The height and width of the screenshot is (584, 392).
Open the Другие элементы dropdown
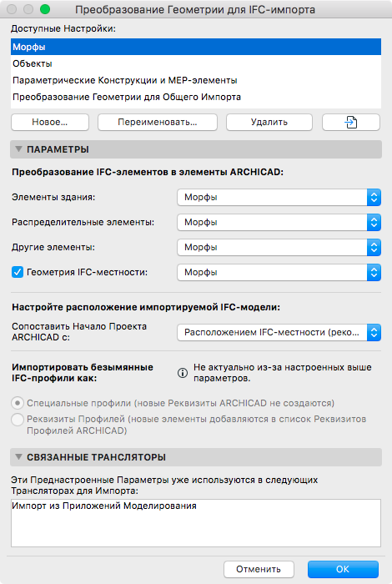(x=279, y=247)
